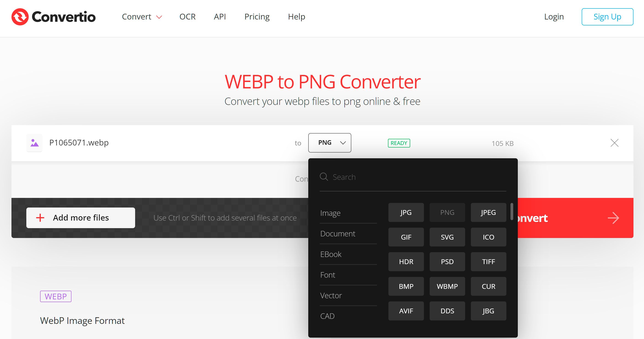Open the OCR menu item

[x=187, y=17]
